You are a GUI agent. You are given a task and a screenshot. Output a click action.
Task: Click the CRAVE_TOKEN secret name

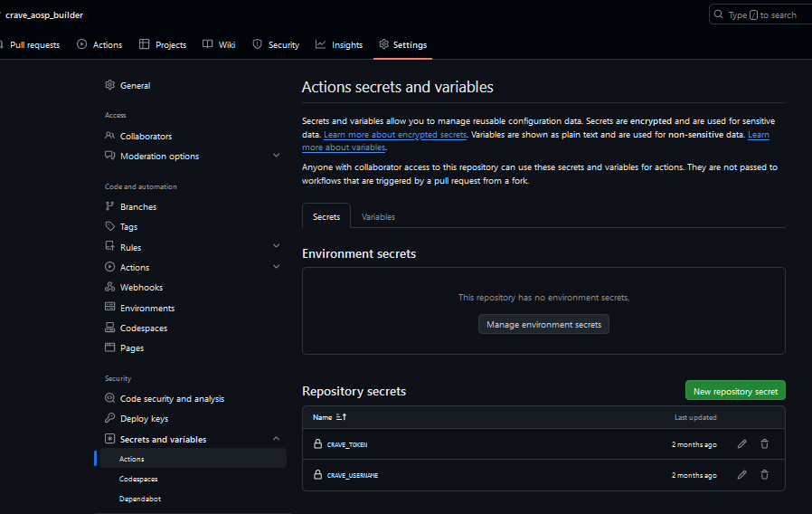pyautogui.click(x=347, y=444)
